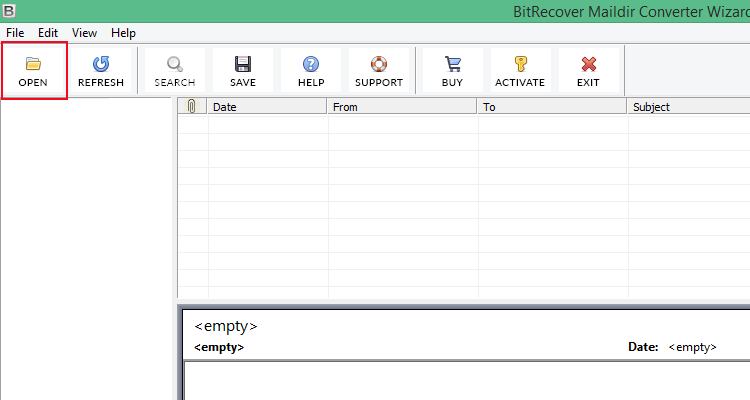
Task: Click the <empty> value next to Date label
Action: pyautogui.click(x=692, y=347)
